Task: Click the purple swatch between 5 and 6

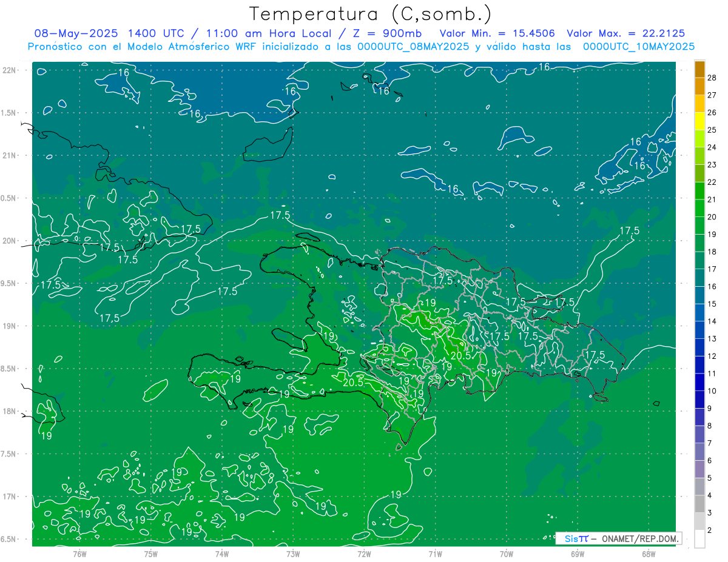Action: pyautogui.click(x=700, y=469)
